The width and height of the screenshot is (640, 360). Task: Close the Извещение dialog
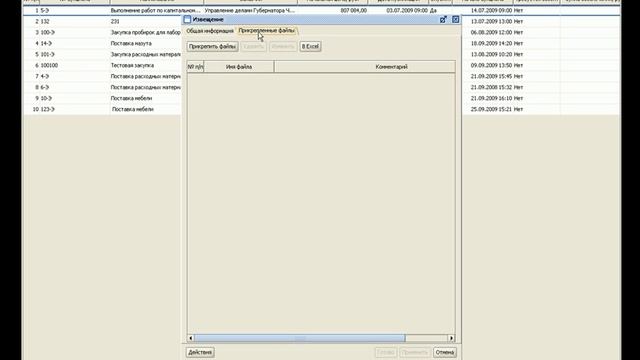pos(456,19)
